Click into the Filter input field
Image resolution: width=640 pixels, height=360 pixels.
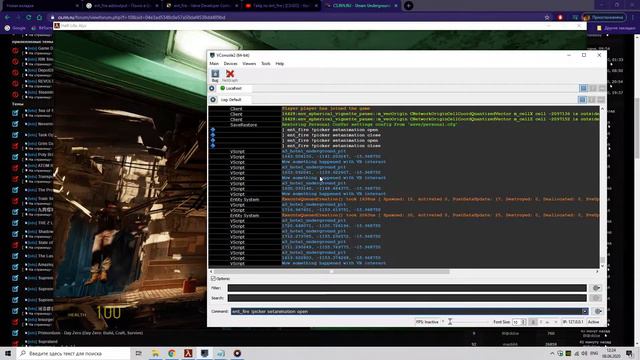coord(407,288)
